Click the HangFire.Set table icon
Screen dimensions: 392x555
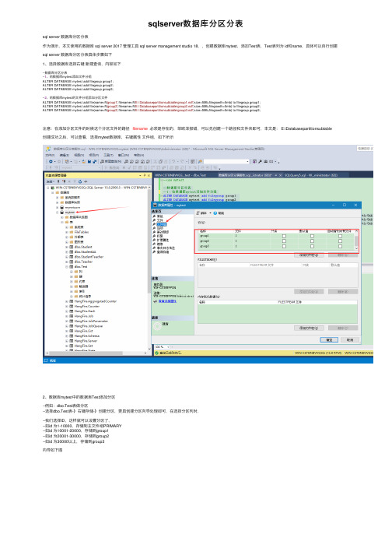(x=71, y=346)
